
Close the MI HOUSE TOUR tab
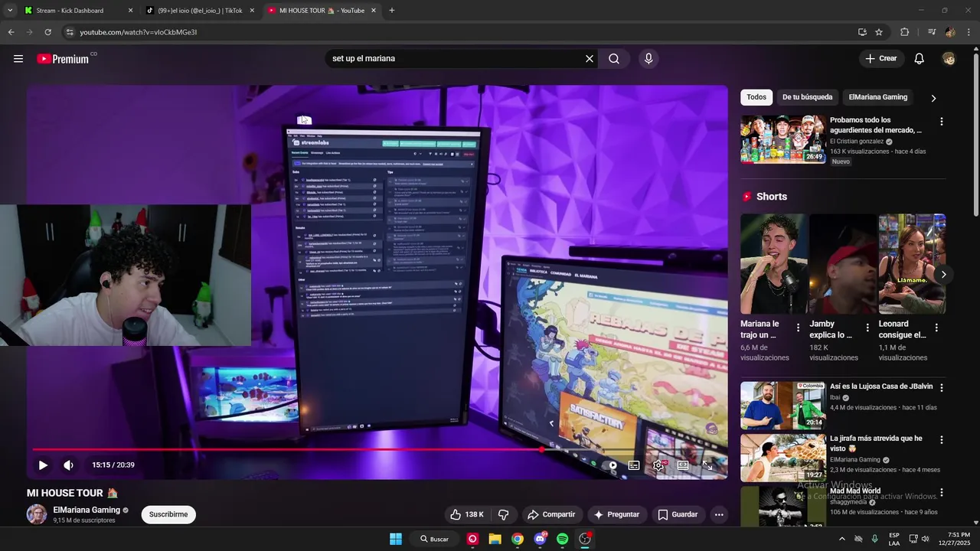pos(374,11)
